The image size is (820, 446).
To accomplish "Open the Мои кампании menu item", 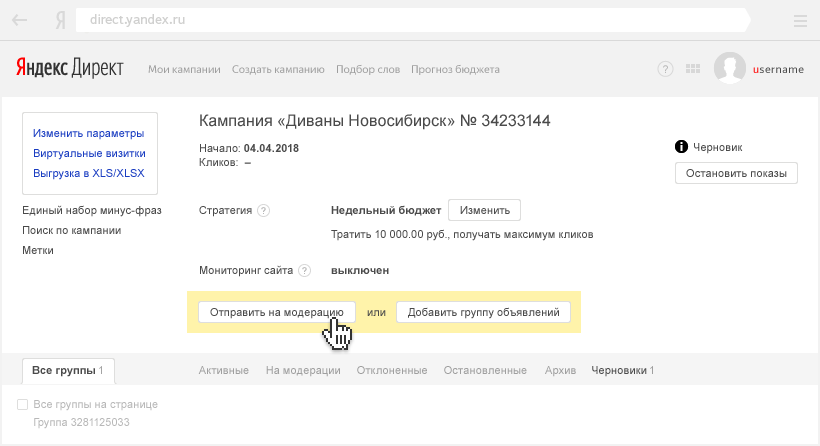I will click(184, 69).
